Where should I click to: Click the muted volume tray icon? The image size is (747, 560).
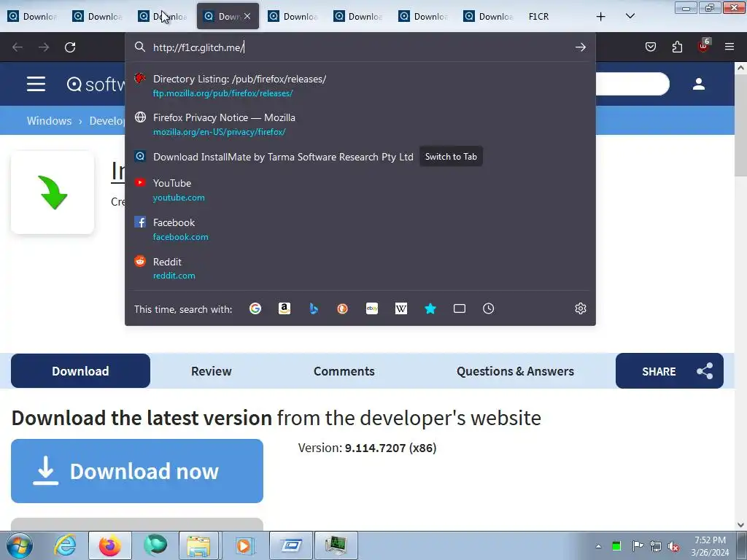[x=673, y=547]
